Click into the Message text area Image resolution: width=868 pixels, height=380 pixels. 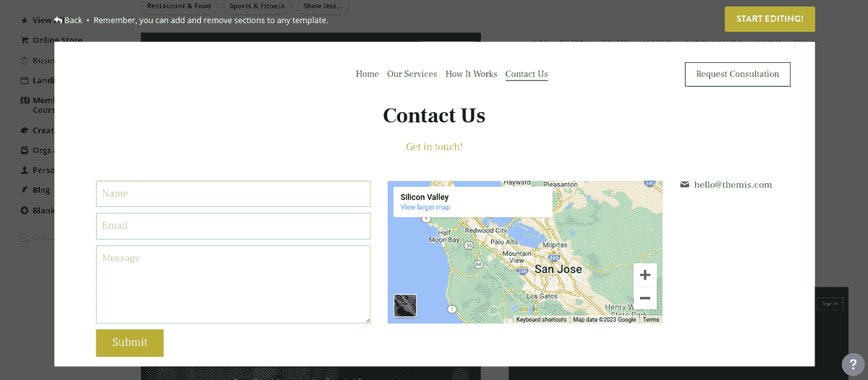pos(233,284)
